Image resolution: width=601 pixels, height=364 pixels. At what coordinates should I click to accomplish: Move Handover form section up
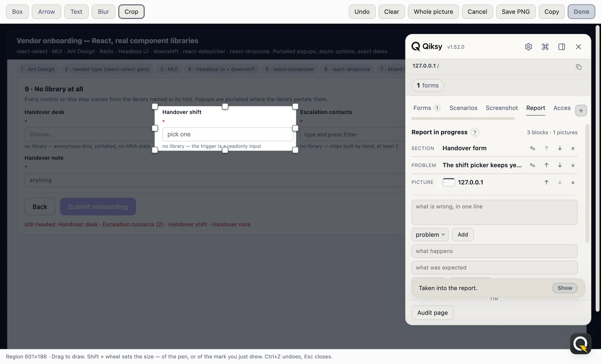pos(547,148)
